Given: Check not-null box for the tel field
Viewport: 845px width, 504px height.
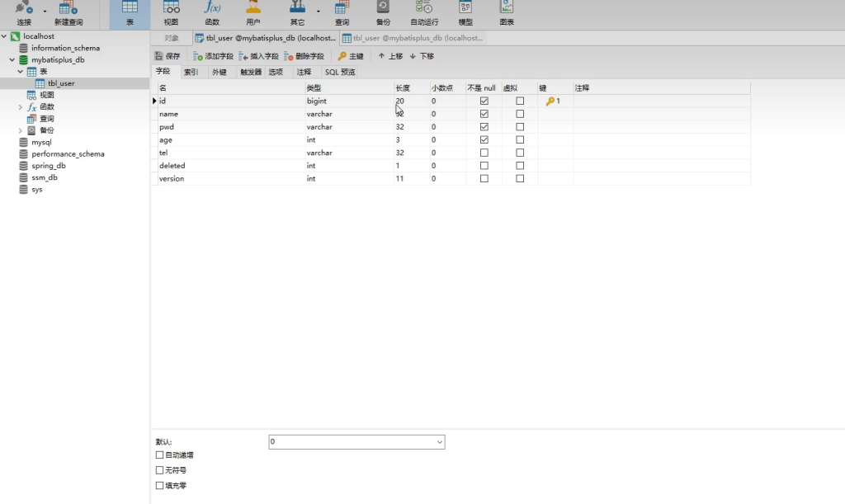Looking at the screenshot, I should pos(484,153).
